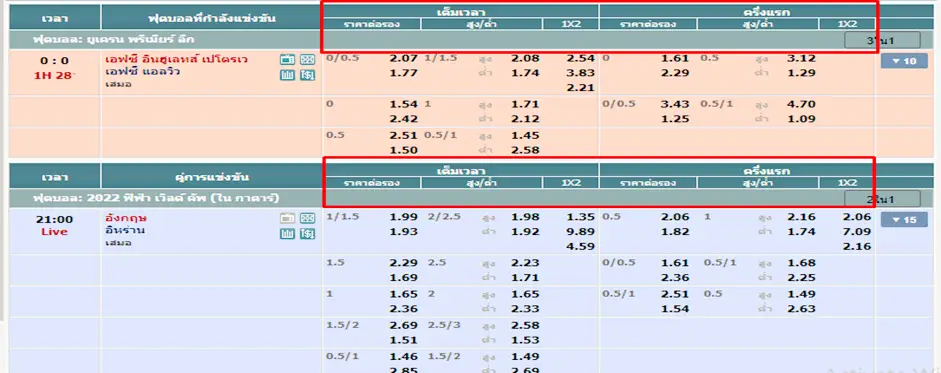
Task: Select the ครึ่งแรก header in the World Cup table
Action: pos(737,170)
